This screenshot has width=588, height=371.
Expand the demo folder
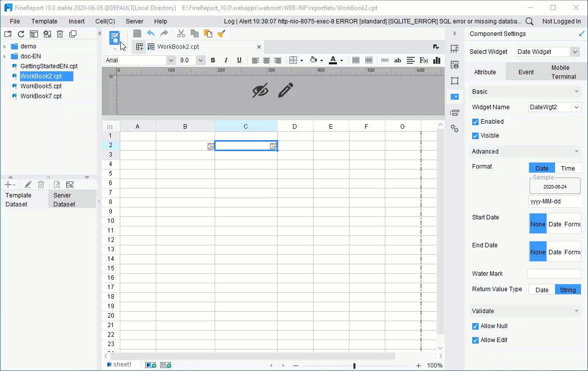[4, 46]
